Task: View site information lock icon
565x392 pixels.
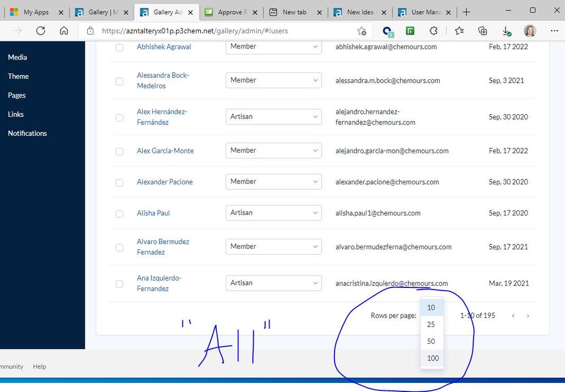Action: click(x=91, y=31)
